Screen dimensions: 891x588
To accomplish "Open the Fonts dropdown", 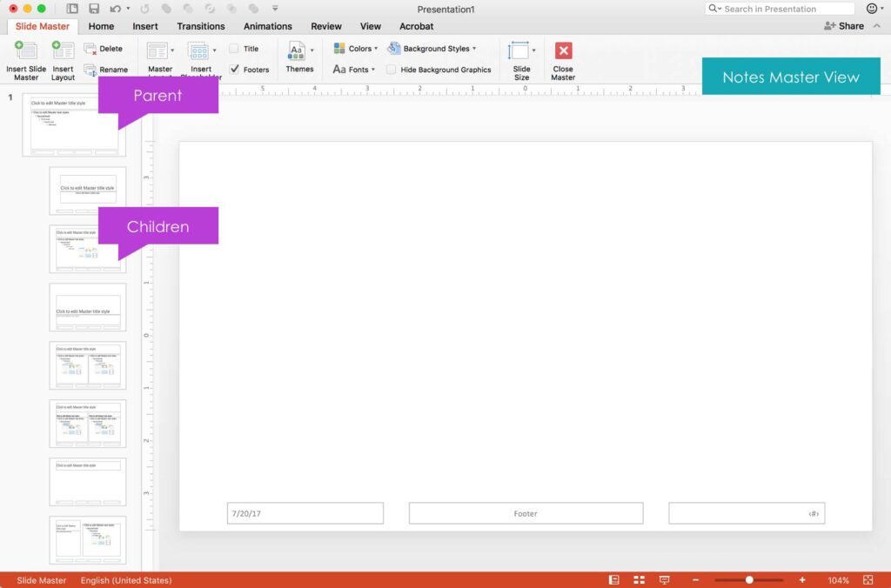I will [353, 69].
